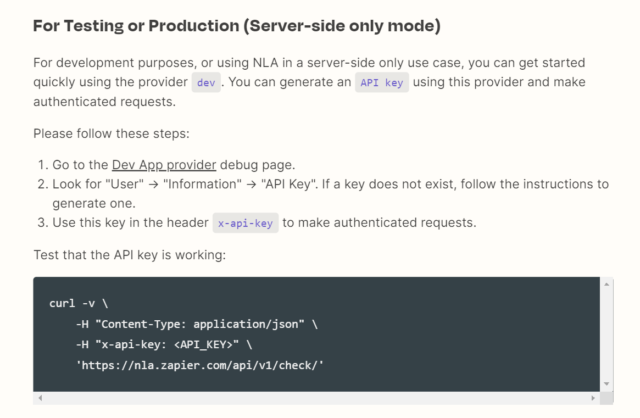Viewport: 640px width, 418px height.
Task: Click the horizontal scroll right arrow
Action: point(593,398)
